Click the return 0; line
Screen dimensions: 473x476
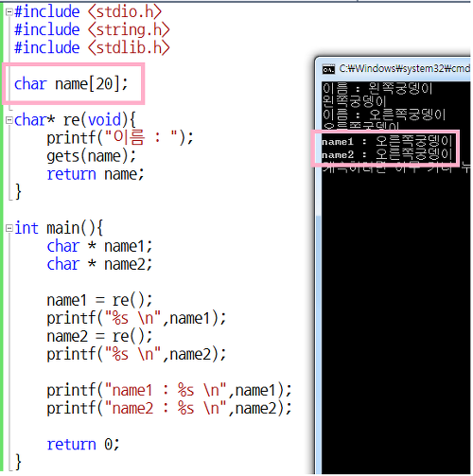coord(83,445)
